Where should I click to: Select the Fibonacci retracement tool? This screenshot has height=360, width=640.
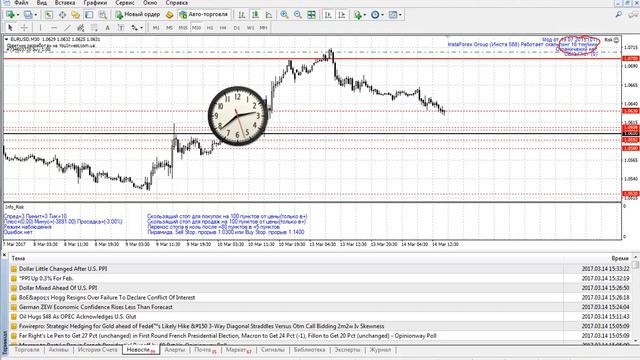tap(94, 28)
